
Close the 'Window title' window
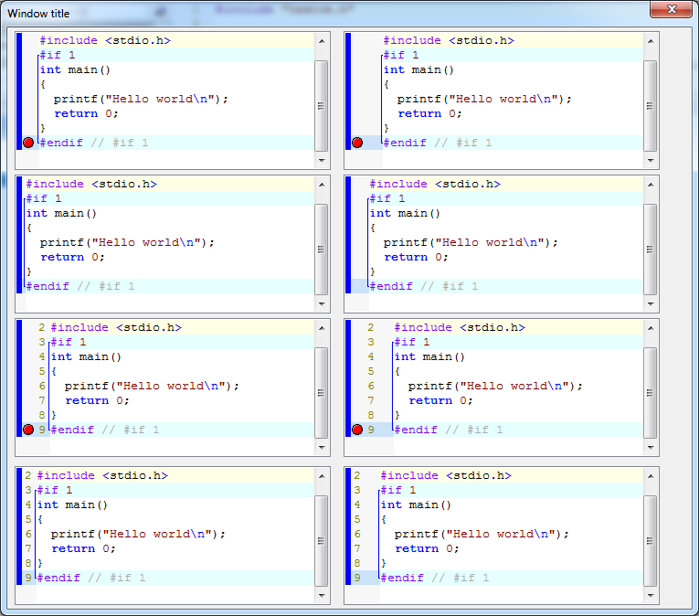[672, 9]
